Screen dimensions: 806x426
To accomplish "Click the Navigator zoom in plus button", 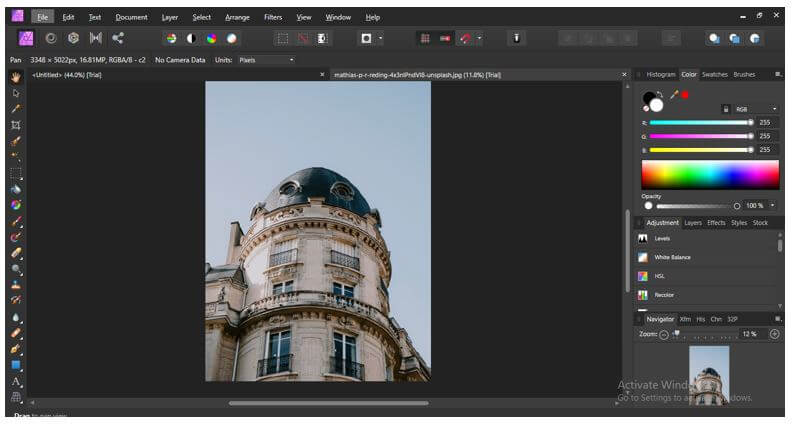I will click(x=774, y=335).
